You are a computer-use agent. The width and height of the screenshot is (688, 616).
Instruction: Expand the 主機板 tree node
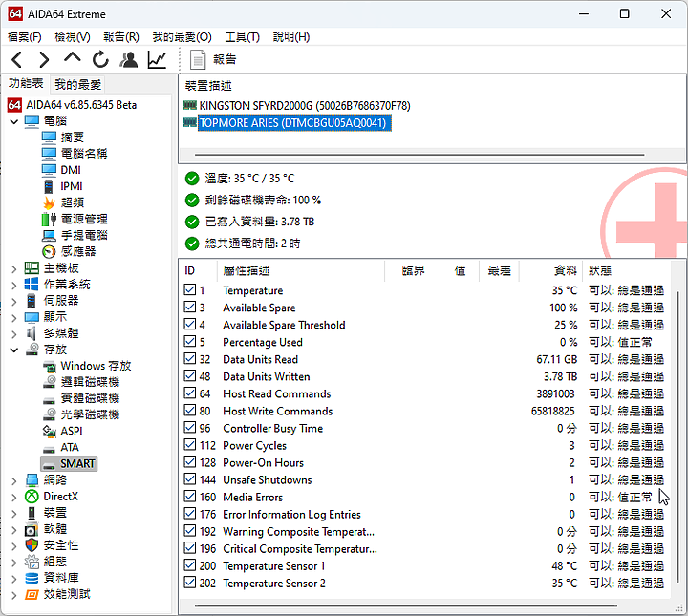[14, 268]
